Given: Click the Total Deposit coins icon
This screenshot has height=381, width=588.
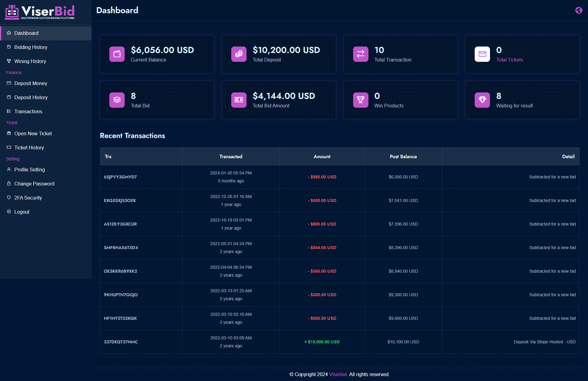Looking at the screenshot, I should coord(239,54).
